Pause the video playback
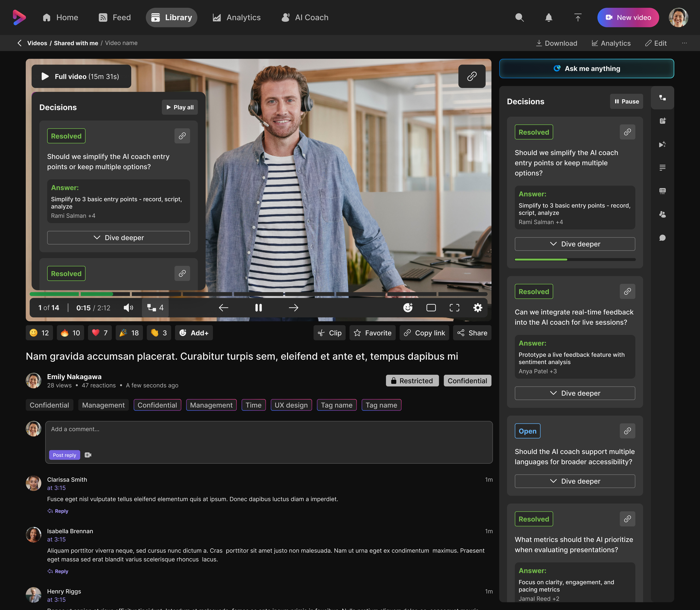 (x=258, y=308)
